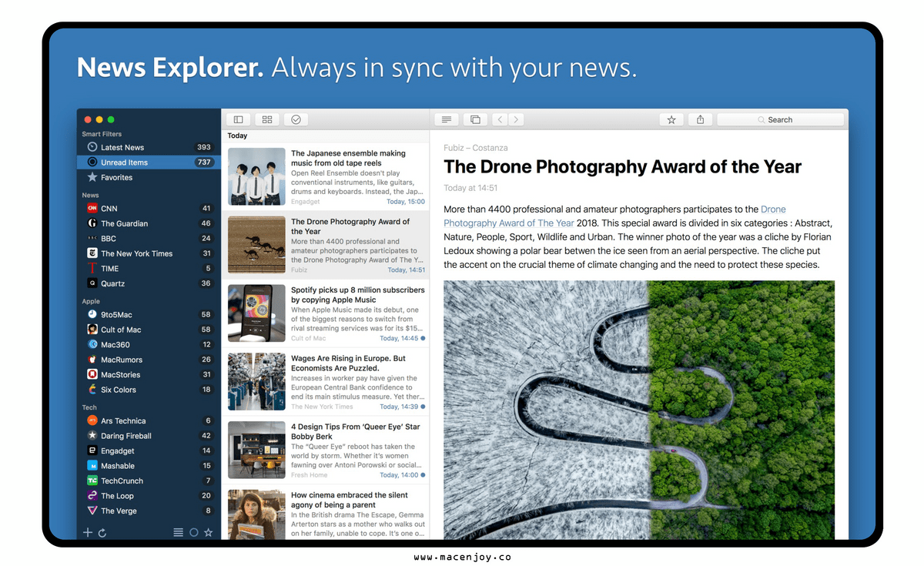Open the reader text view button

(x=447, y=119)
